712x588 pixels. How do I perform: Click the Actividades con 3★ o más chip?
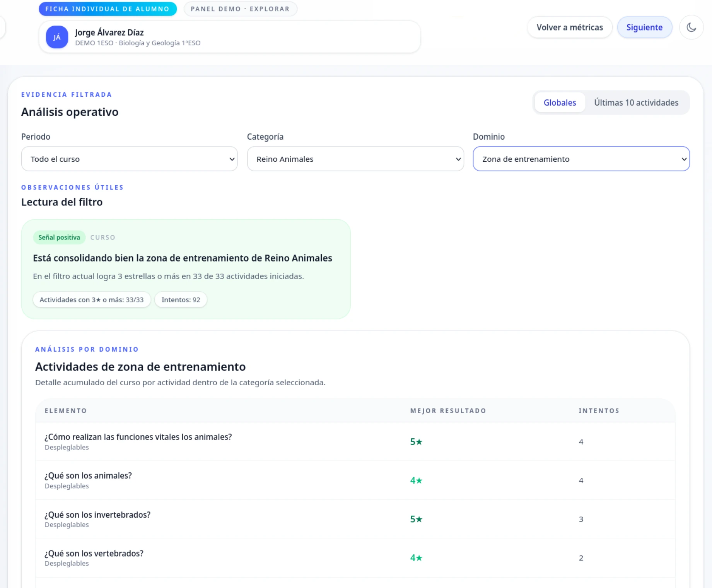92,300
